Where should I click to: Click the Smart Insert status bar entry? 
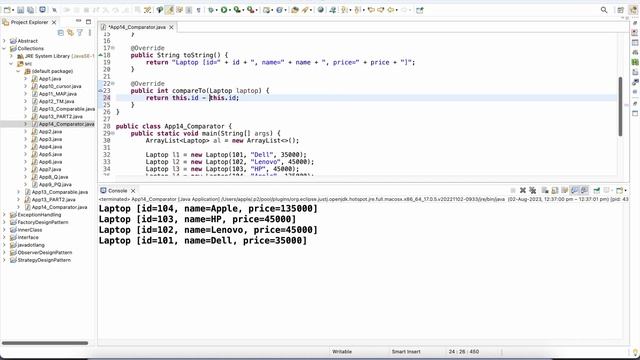[406, 351]
